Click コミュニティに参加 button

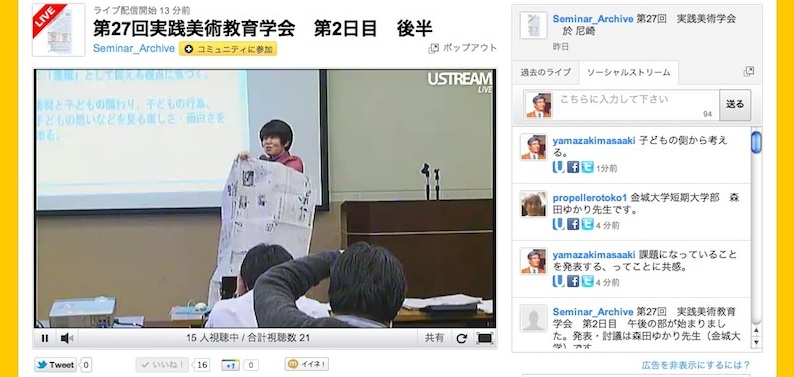(x=228, y=49)
